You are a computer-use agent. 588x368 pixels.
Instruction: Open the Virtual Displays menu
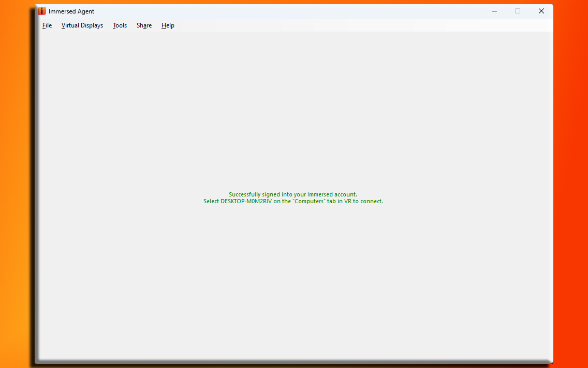[82, 25]
